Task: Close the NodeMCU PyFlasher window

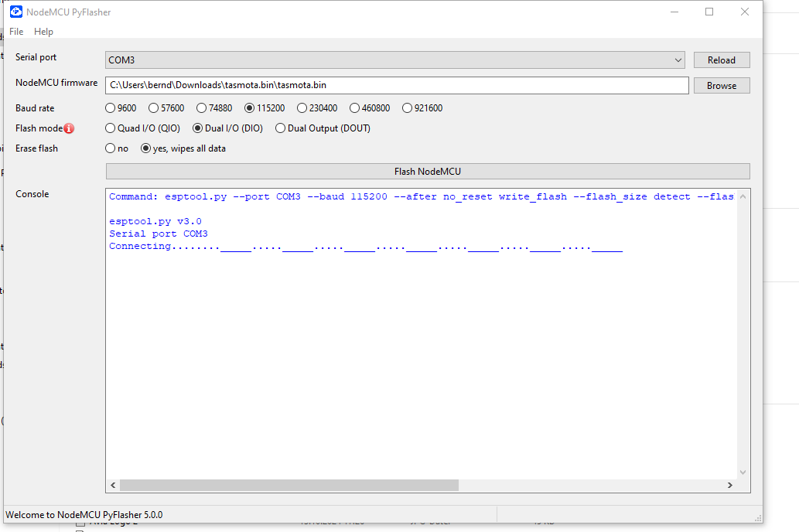Action: pyautogui.click(x=745, y=12)
